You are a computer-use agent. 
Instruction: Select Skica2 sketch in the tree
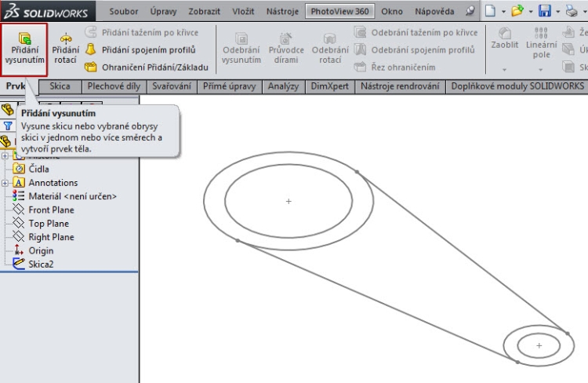pos(41,264)
